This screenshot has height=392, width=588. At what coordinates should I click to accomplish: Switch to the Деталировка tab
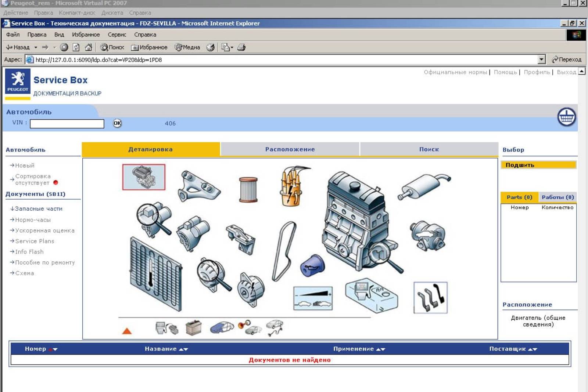(x=151, y=149)
